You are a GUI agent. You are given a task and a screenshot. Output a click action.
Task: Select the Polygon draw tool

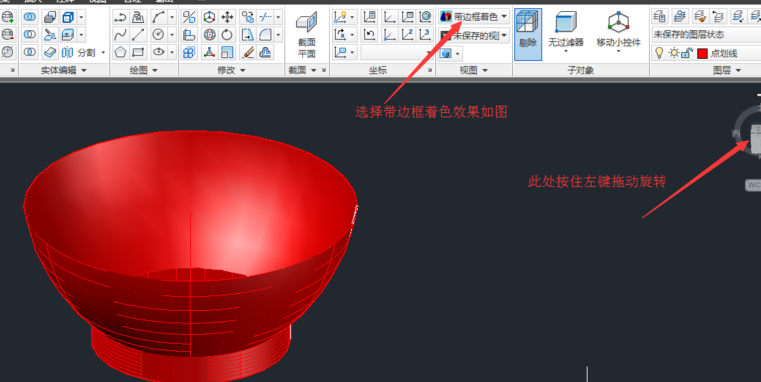(x=120, y=51)
